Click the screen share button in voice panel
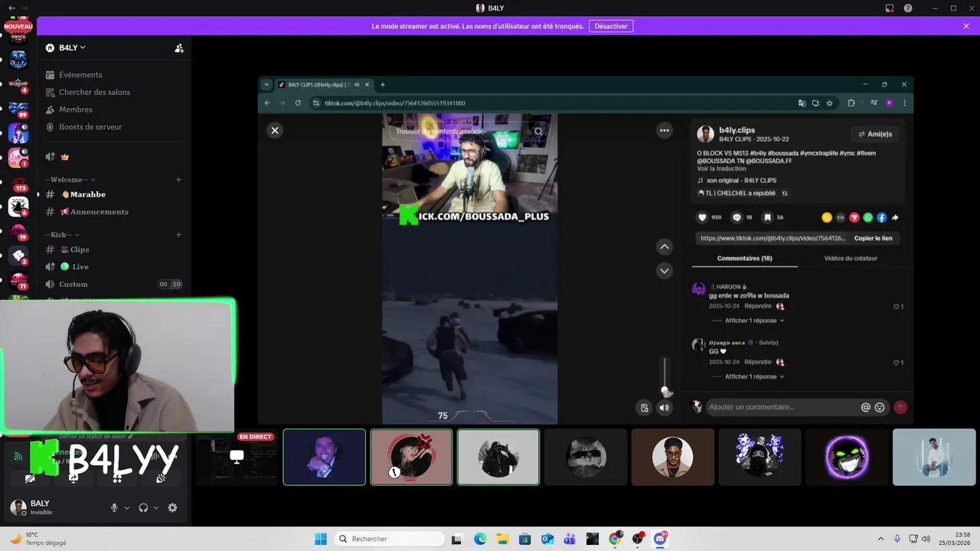This screenshot has height=551, width=980. [x=73, y=478]
